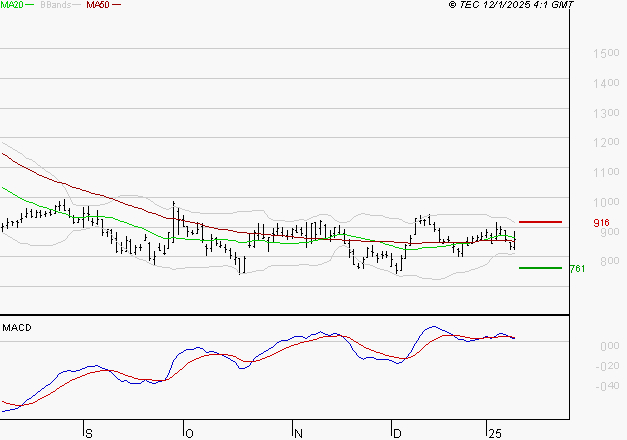Click the 25 year label on time axis
Viewport: 627px width, 440px height.
tap(494, 433)
